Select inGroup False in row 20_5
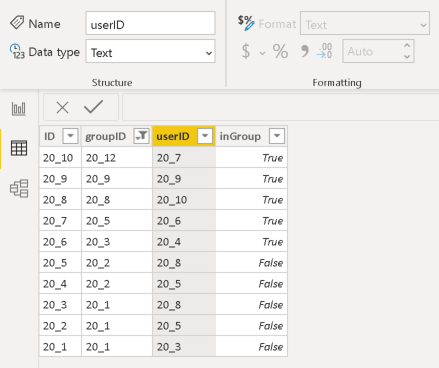This screenshot has width=439, height=368. 251,263
